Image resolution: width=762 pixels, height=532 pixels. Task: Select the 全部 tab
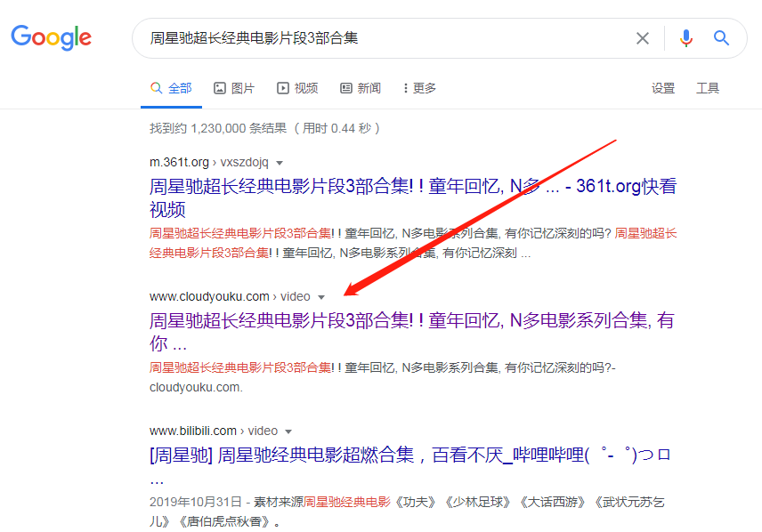click(171, 88)
